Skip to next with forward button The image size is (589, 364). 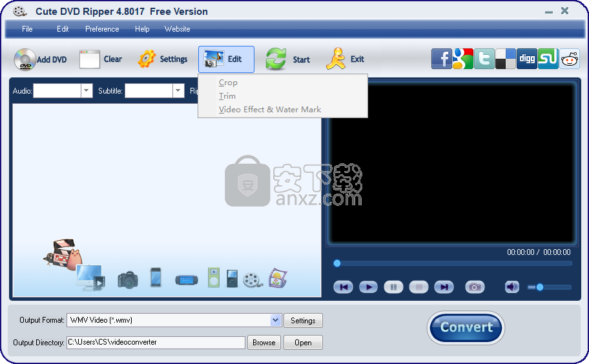[x=444, y=287]
